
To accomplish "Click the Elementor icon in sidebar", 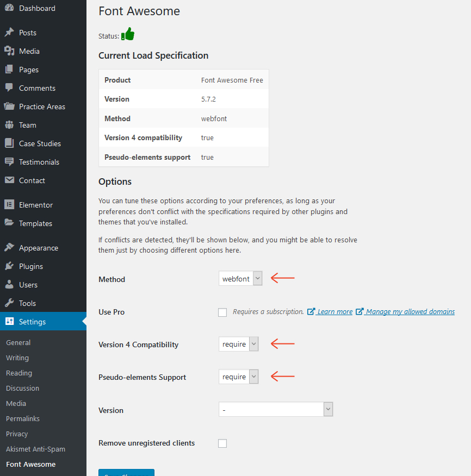I will (x=9, y=205).
